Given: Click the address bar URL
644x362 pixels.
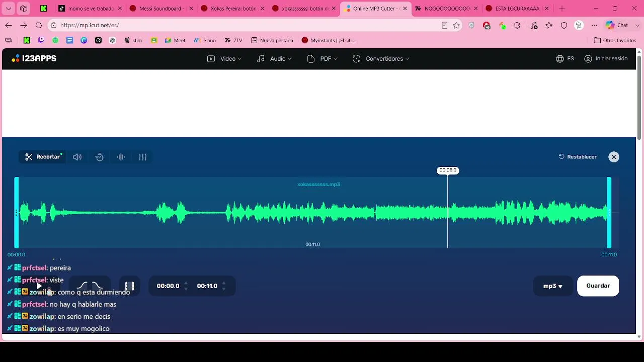Looking at the screenshot, I should tap(90, 25).
